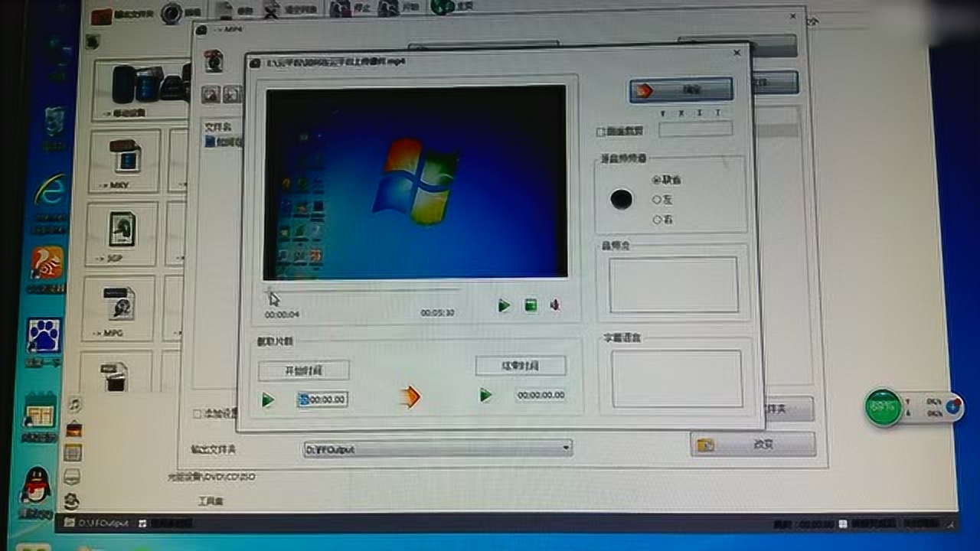Play the video preview
The width and height of the screenshot is (980, 551).
[504, 306]
